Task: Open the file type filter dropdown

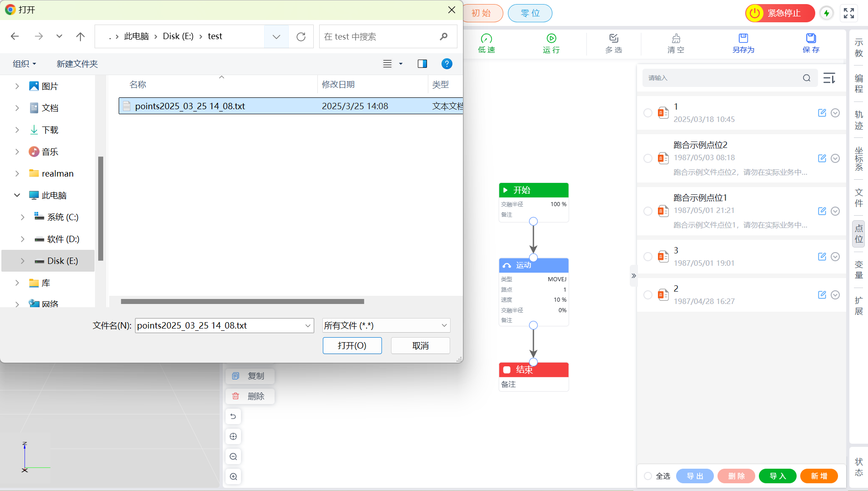Action: pyautogui.click(x=386, y=326)
